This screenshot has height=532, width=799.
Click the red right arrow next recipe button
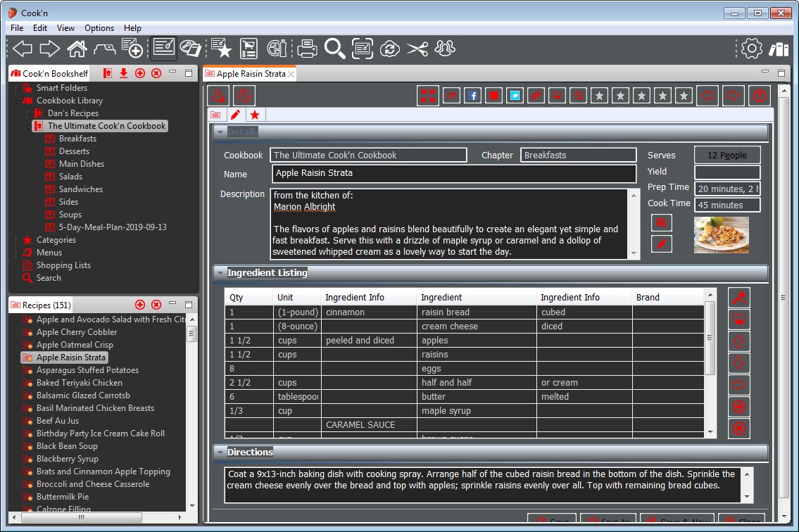[x=733, y=95]
